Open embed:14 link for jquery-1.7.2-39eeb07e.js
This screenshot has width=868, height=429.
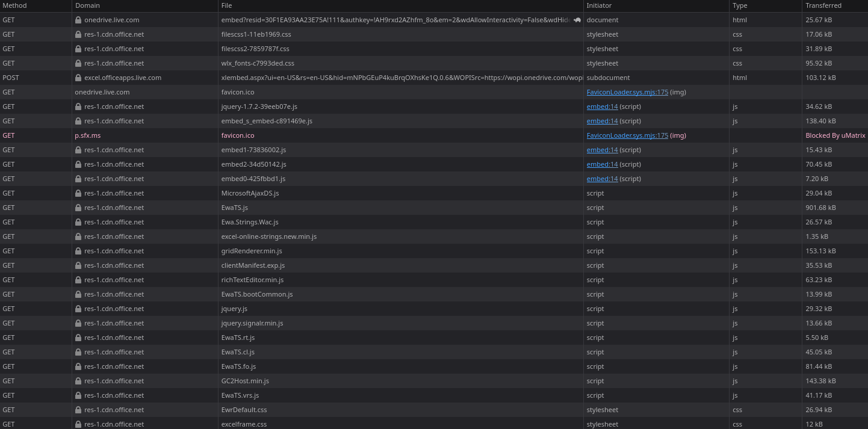click(x=602, y=106)
